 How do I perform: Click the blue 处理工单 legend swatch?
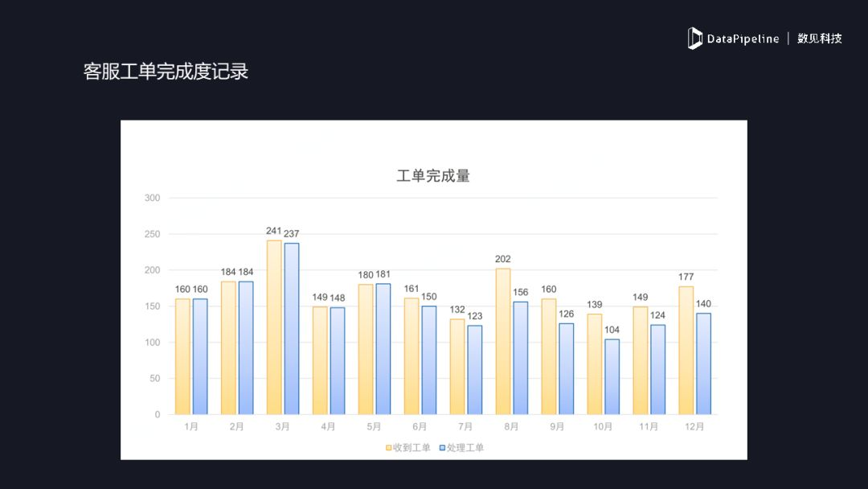point(442,448)
